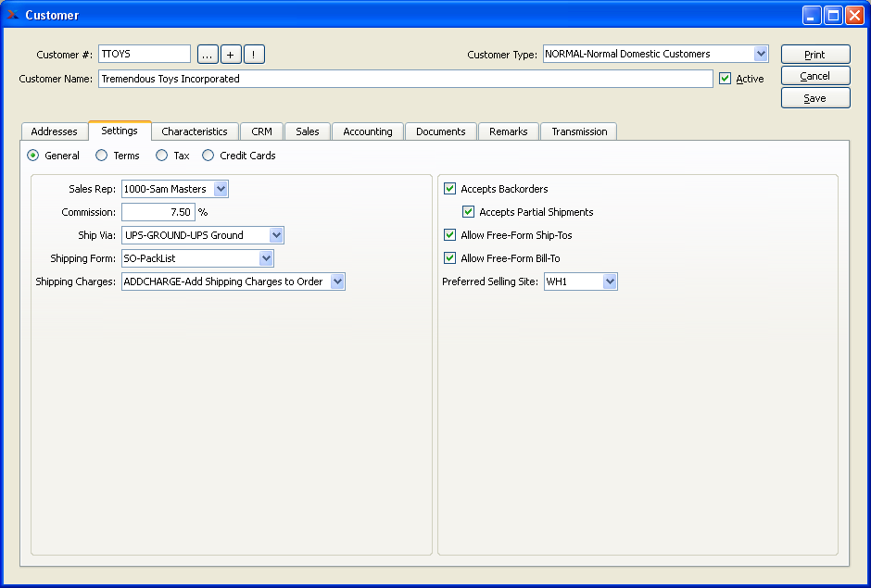Select the Settings tab

(x=120, y=131)
